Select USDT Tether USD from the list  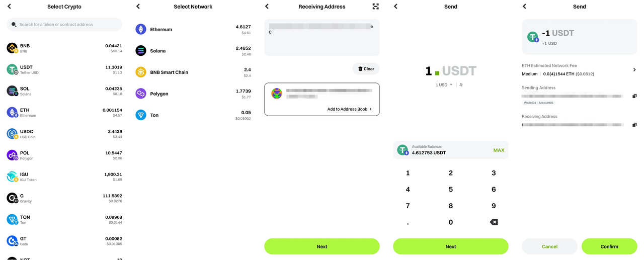(x=64, y=69)
